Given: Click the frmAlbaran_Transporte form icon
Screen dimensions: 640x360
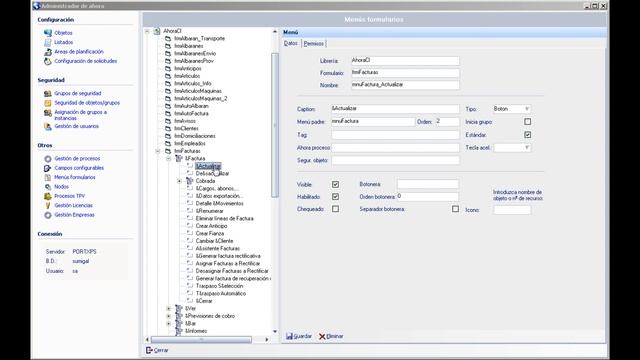Looking at the screenshot, I should click(x=168, y=38).
